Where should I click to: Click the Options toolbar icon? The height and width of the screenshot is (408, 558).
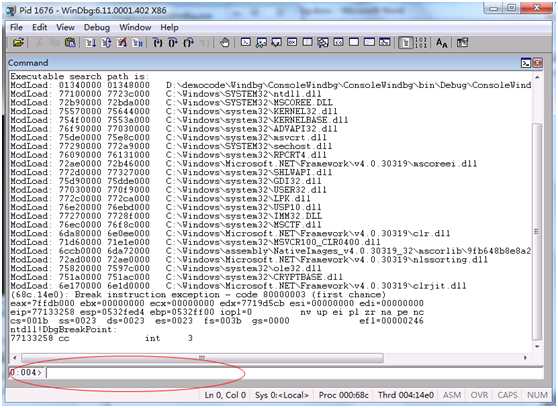tap(462, 43)
